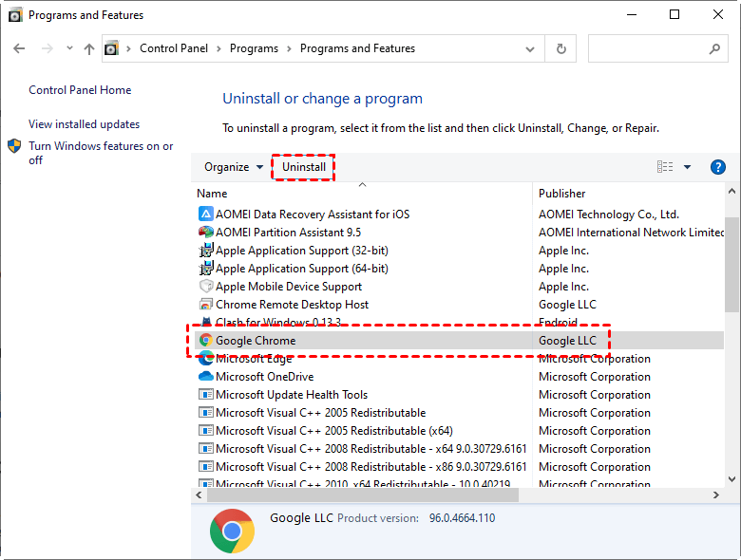The image size is (741, 560).
Task: Open the Organize dropdown menu
Action: pos(234,167)
